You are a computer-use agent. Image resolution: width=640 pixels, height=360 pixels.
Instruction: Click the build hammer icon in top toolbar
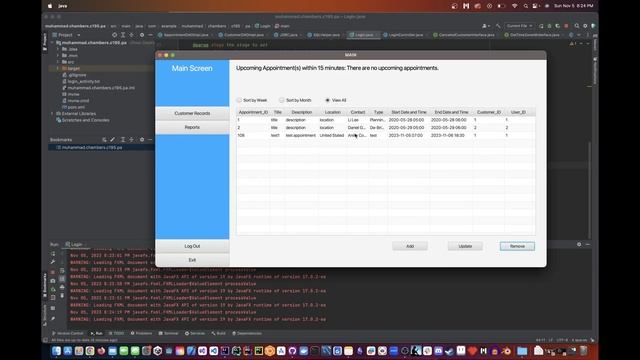[x=498, y=26]
